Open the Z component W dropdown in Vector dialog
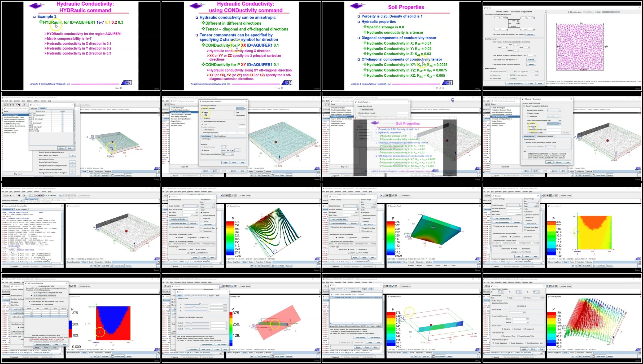Screen dimensions: 643x364 point(538,292)
